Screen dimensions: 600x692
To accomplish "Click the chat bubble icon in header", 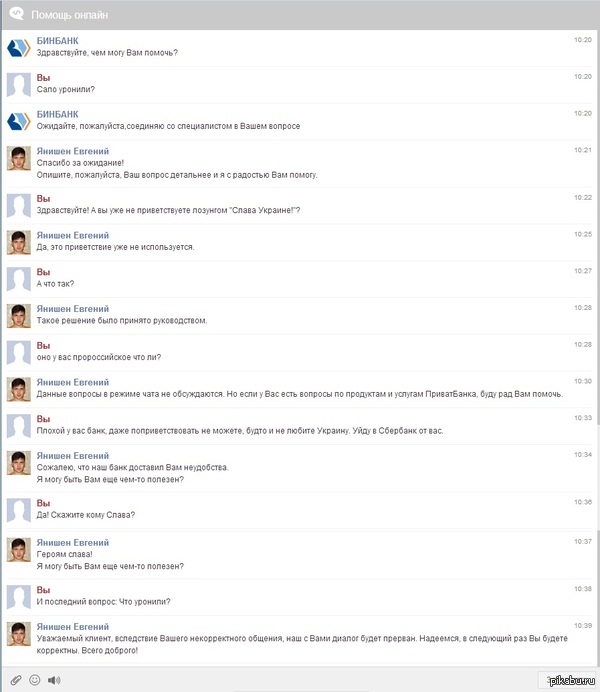I will click(x=16, y=15).
